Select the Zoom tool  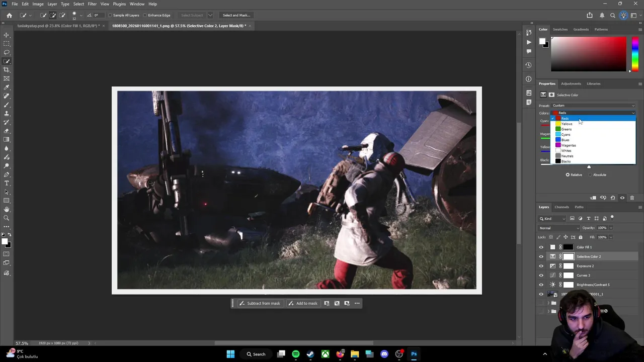pyautogui.click(x=7, y=218)
